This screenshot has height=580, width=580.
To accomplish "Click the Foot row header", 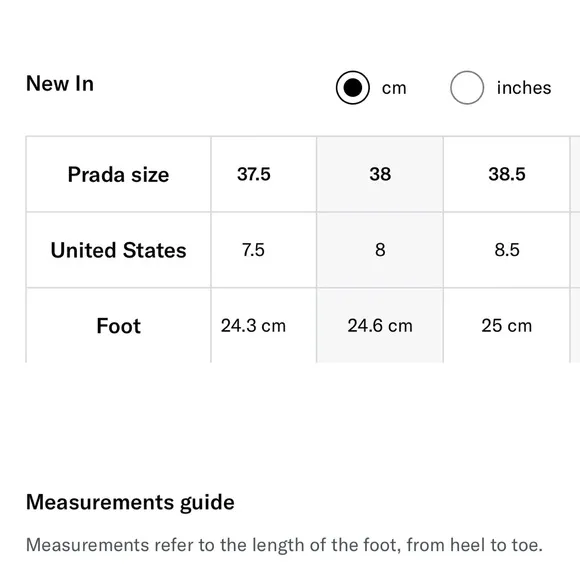I will pyautogui.click(x=118, y=326).
